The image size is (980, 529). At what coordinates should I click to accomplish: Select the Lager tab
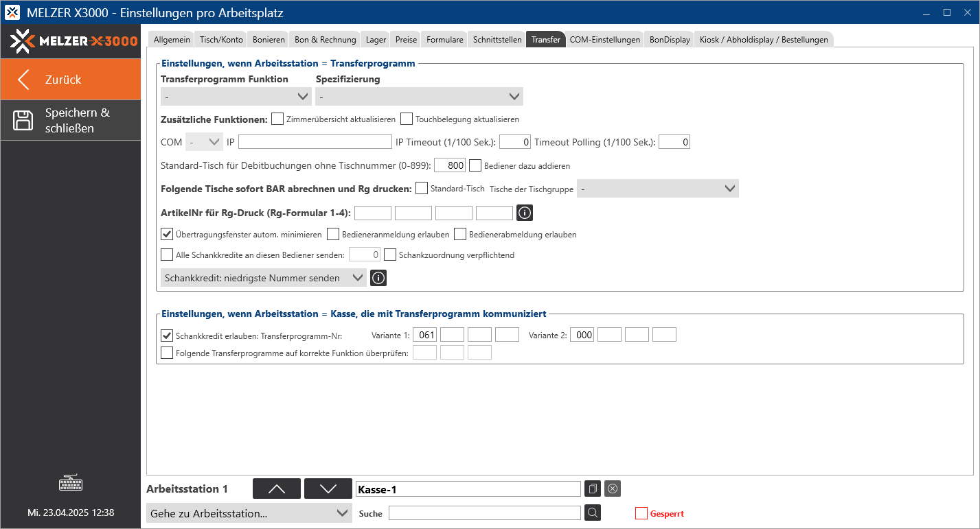pyautogui.click(x=376, y=40)
